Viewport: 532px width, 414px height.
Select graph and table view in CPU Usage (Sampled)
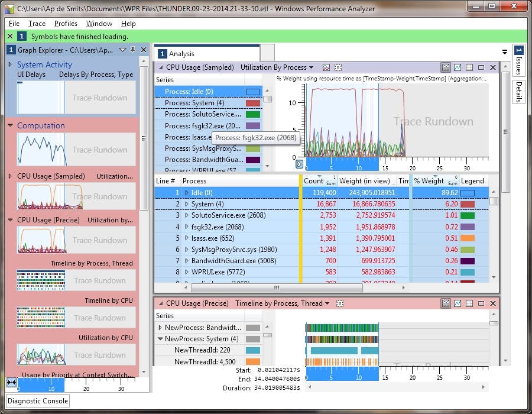[446, 67]
